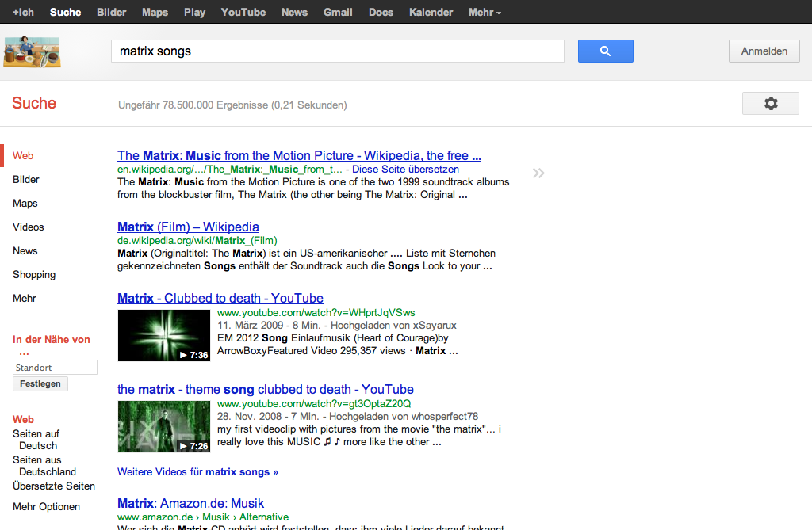
Task: Open Matrix: Amazon.de: Musik result
Action: coord(190,503)
